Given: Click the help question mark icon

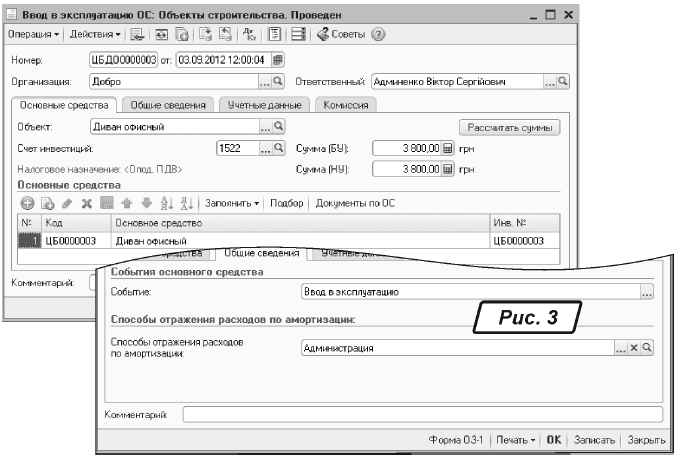Looking at the screenshot, I should (x=378, y=35).
